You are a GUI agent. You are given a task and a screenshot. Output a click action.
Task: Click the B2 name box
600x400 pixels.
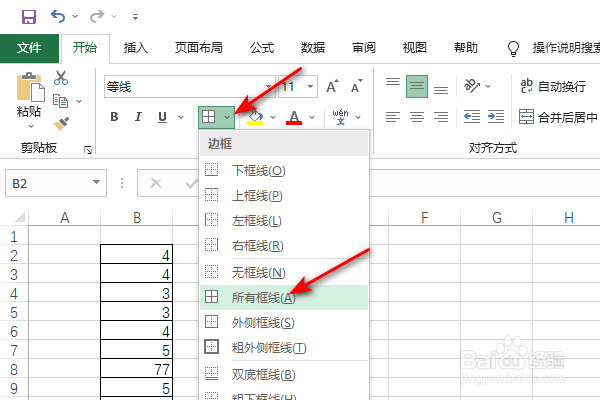pos(56,183)
